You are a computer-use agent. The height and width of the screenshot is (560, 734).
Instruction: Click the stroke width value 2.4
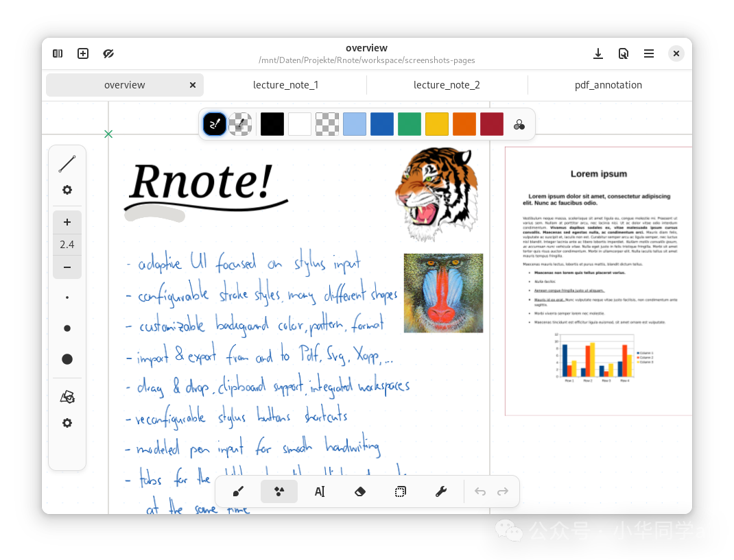[x=67, y=245]
